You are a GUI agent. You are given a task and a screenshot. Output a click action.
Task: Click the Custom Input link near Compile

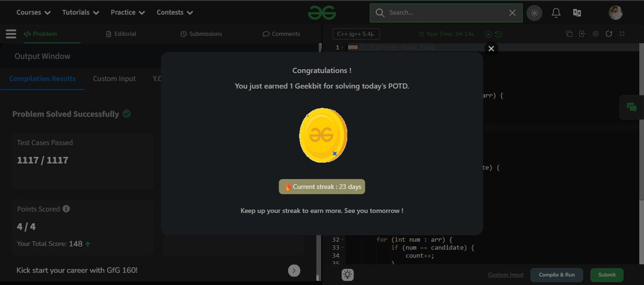coord(505,275)
